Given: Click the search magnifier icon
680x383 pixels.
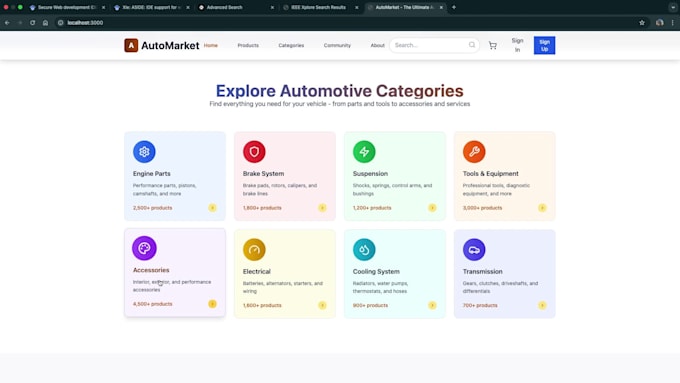Looking at the screenshot, I should pos(472,45).
